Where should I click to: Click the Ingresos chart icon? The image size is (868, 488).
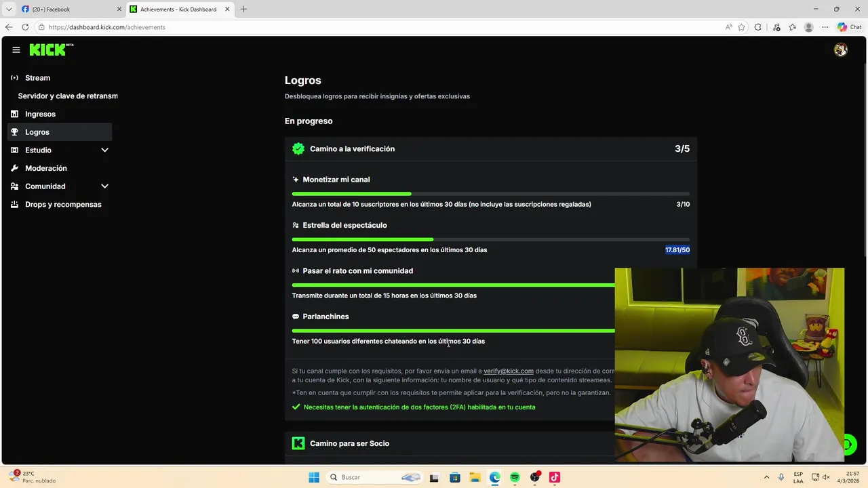[x=14, y=114]
